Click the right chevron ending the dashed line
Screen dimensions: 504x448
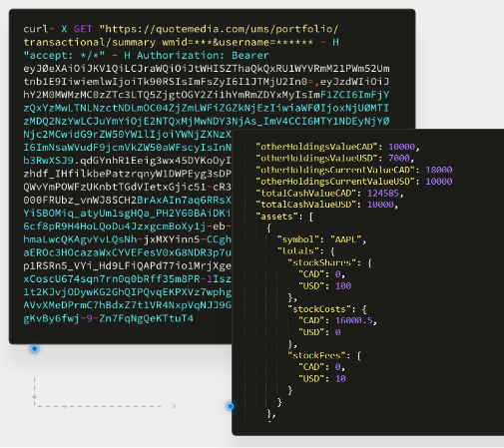[175, 406]
